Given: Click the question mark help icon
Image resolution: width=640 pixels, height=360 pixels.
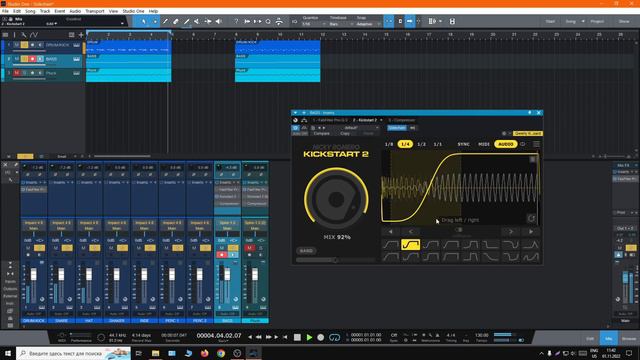Looking at the screenshot, I should pyautogui.click(x=236, y=21).
